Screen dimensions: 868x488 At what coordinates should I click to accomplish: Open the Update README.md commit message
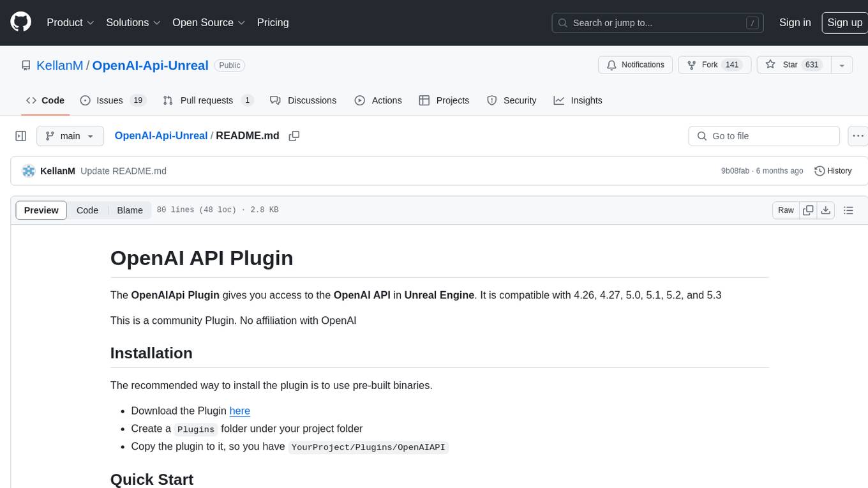pyautogui.click(x=123, y=171)
